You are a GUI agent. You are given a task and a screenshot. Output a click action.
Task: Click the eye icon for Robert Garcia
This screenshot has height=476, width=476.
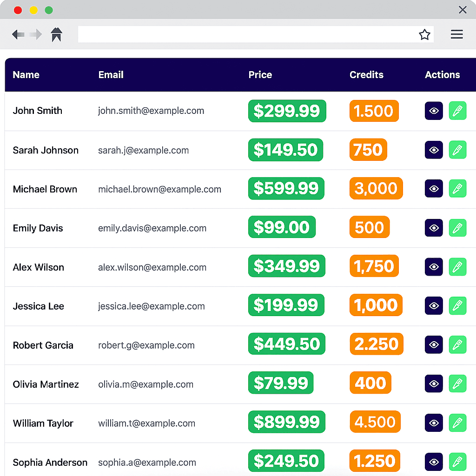click(434, 345)
